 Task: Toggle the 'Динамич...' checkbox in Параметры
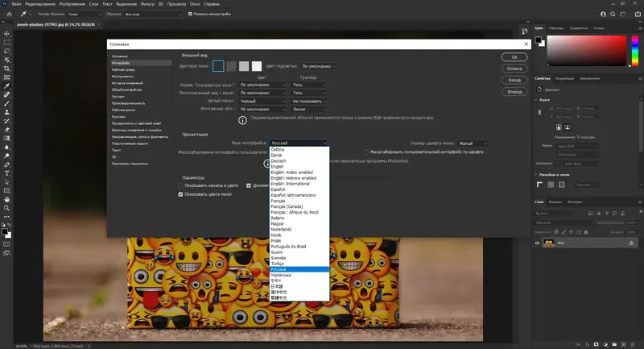point(249,185)
